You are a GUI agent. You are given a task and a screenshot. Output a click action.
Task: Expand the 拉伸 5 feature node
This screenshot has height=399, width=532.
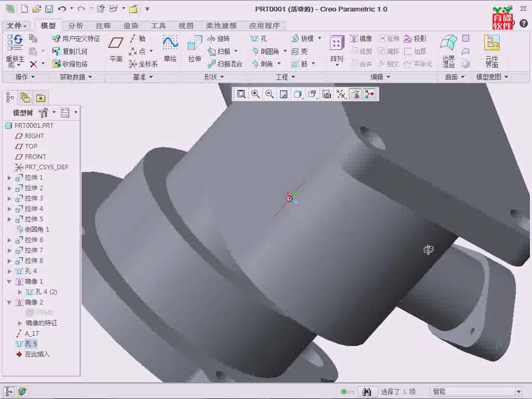click(x=9, y=220)
